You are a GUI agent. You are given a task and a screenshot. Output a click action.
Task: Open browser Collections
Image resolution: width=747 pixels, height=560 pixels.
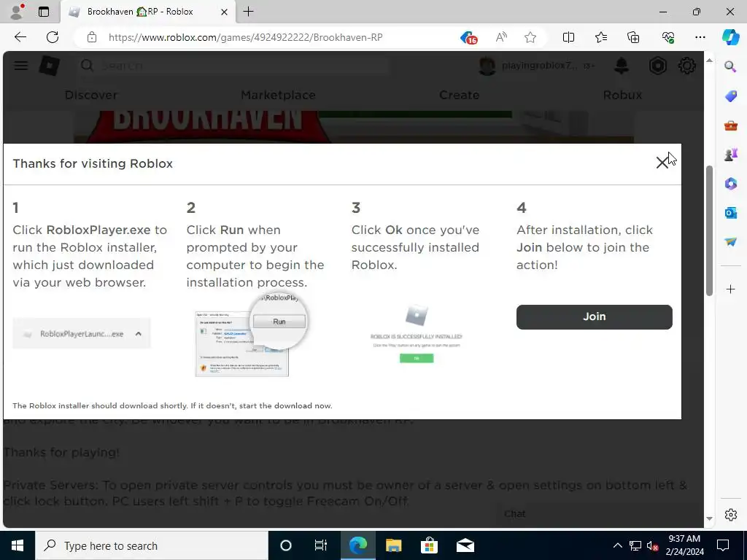634,37
